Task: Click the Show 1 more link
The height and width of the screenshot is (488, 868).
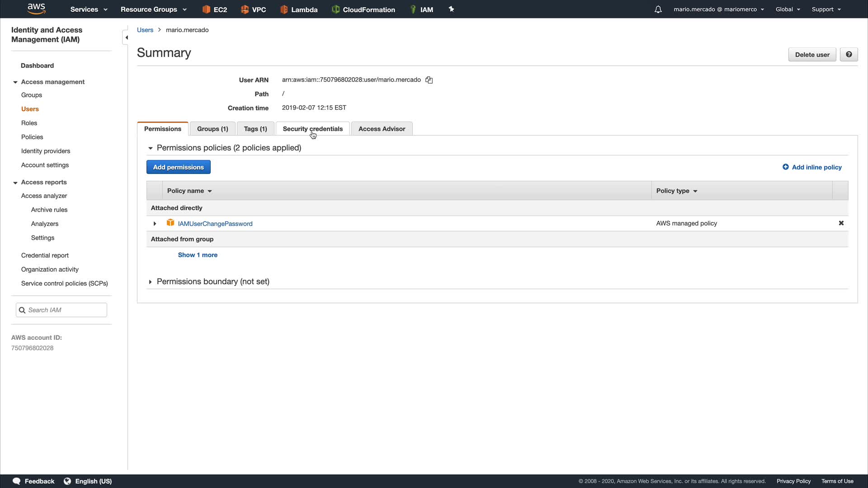Action: tap(198, 255)
